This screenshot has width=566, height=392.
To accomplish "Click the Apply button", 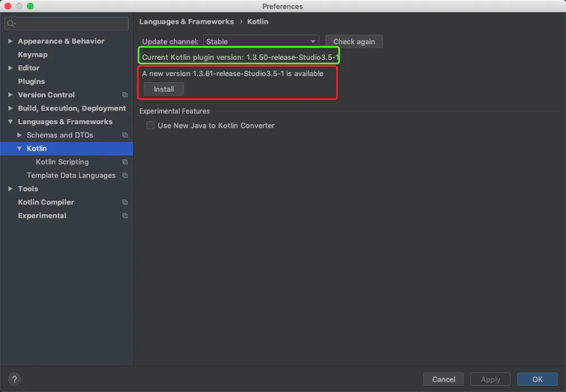I will [x=490, y=379].
